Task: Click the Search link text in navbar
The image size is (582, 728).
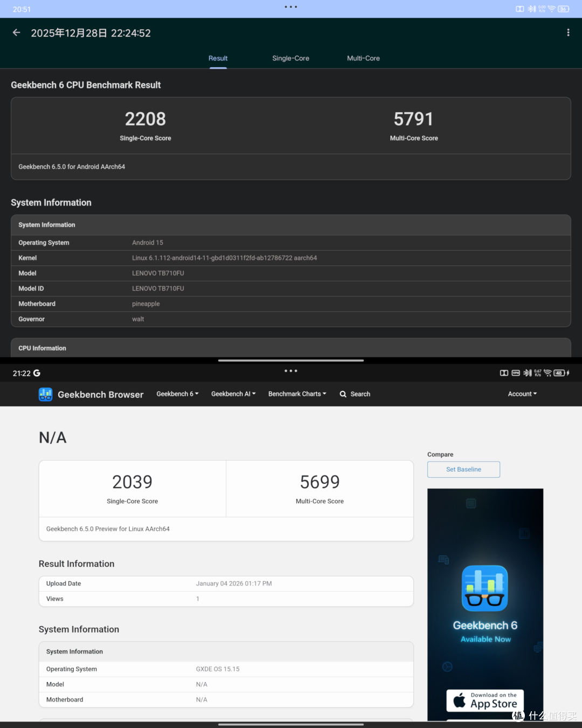Action: [360, 394]
